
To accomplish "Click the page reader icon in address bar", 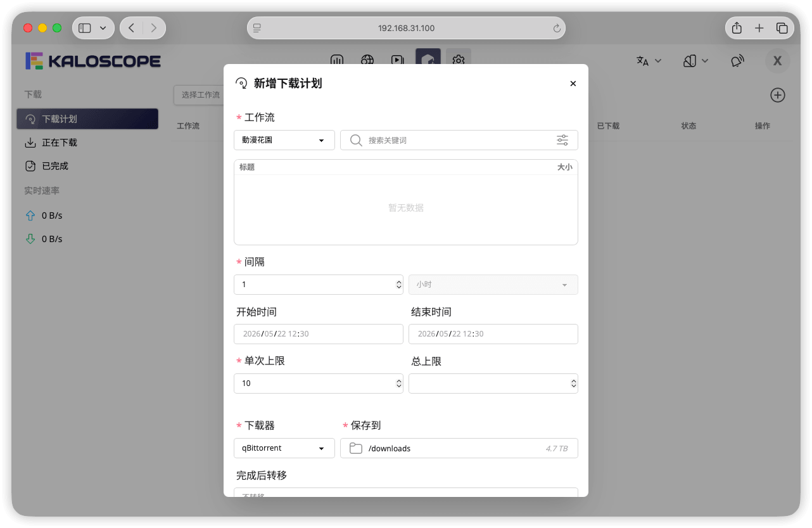I will point(257,28).
